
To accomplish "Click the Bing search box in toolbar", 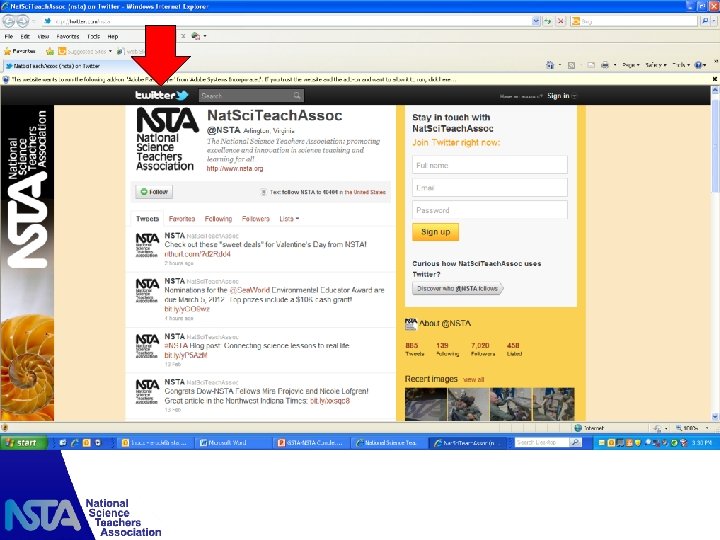I will [x=635, y=21].
